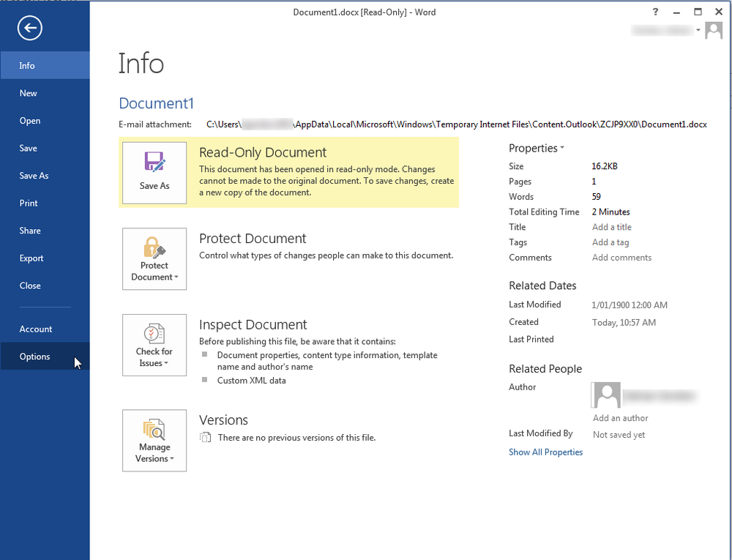Choose Save As in the sidebar menu

(x=45, y=176)
